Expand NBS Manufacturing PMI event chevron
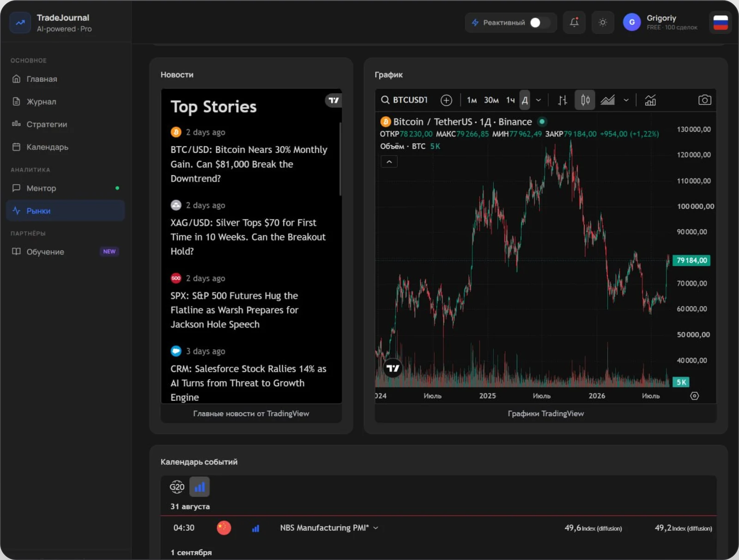Screen dimensions: 739x560 coord(376,528)
